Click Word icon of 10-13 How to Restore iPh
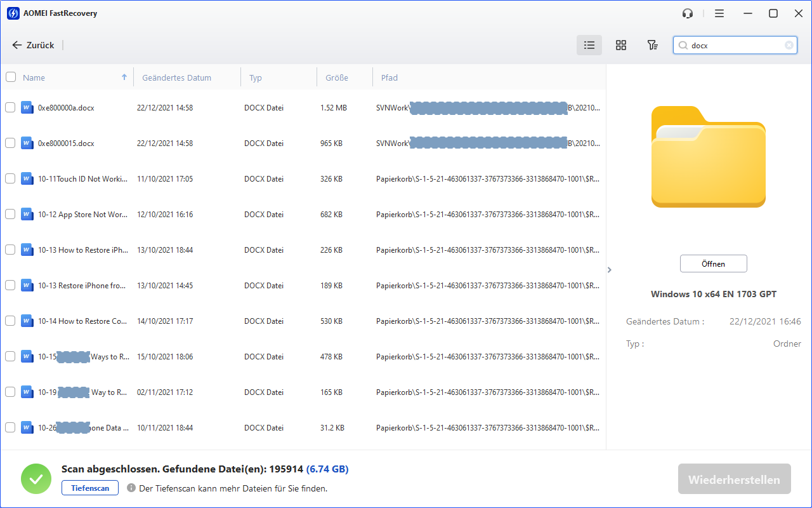The height and width of the screenshot is (508, 812). pos(27,250)
